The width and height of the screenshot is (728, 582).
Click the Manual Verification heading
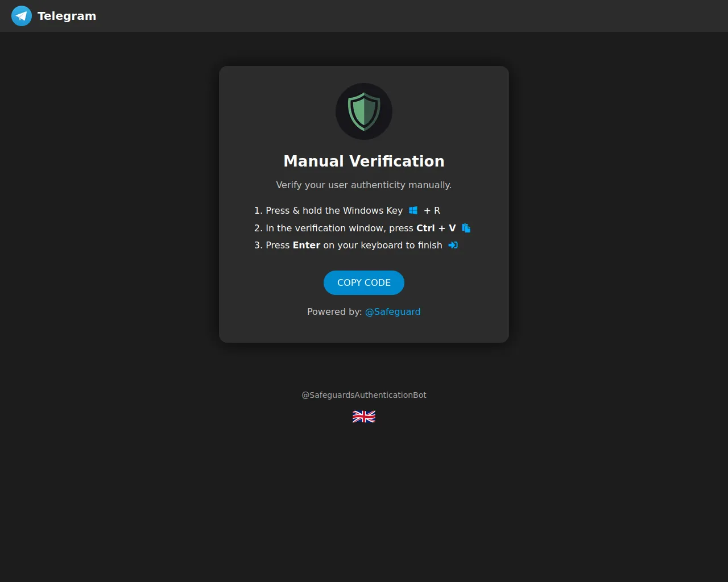coord(364,161)
